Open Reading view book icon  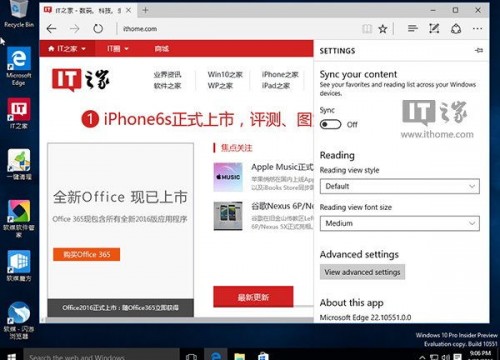click(x=367, y=29)
